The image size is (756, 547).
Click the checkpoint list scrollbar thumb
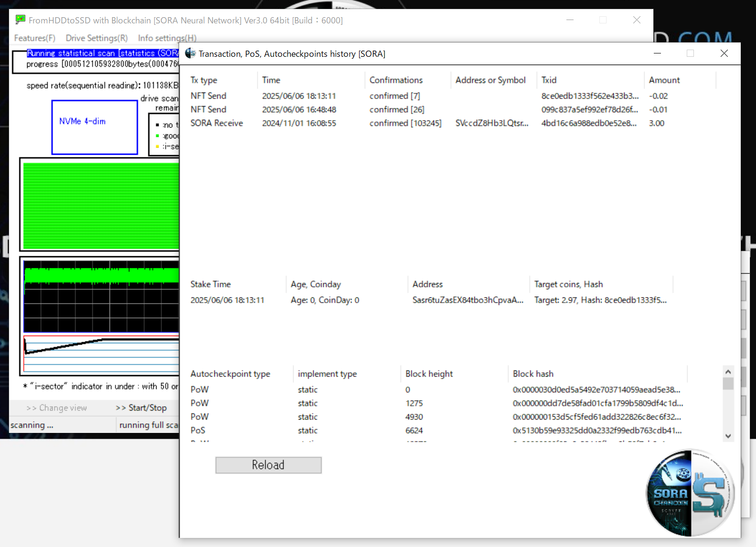[728, 383]
